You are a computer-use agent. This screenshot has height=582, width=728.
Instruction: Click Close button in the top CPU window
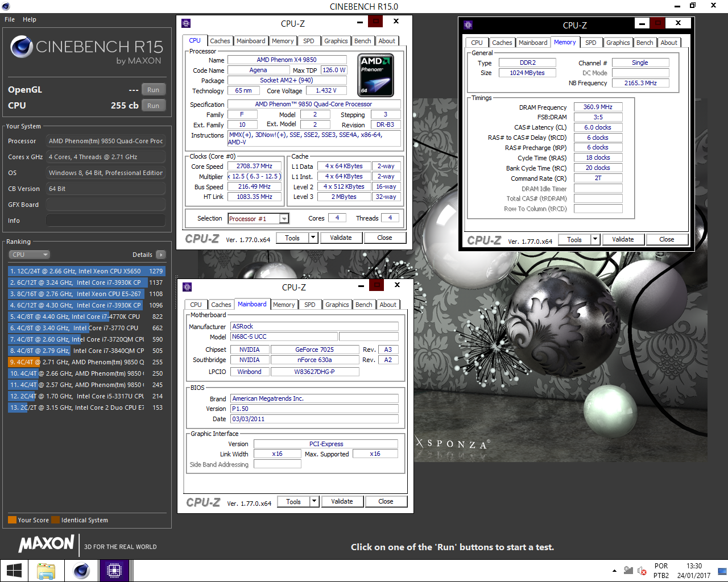(x=384, y=238)
